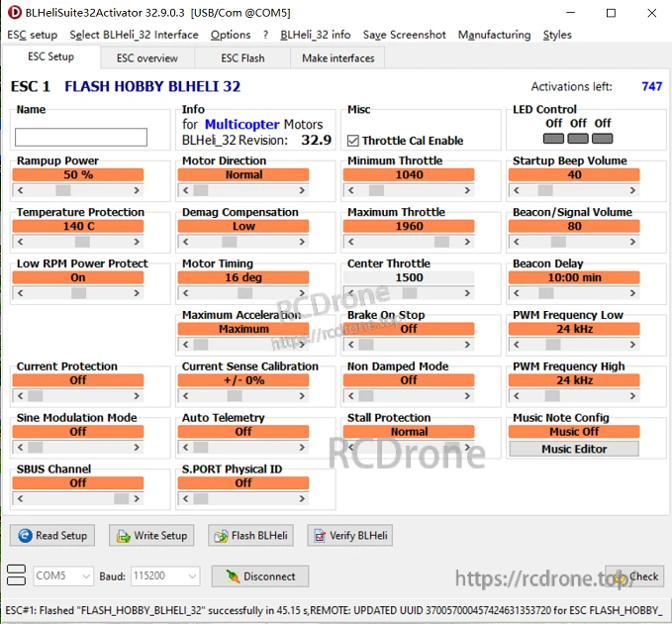Switch to the ESC Flash tab

[242, 57]
